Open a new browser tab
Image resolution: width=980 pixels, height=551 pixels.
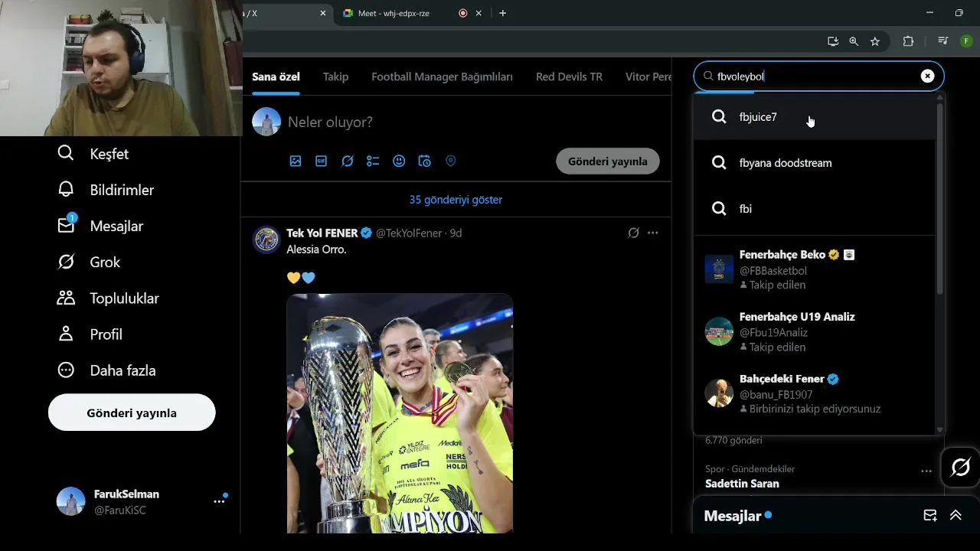tap(502, 13)
